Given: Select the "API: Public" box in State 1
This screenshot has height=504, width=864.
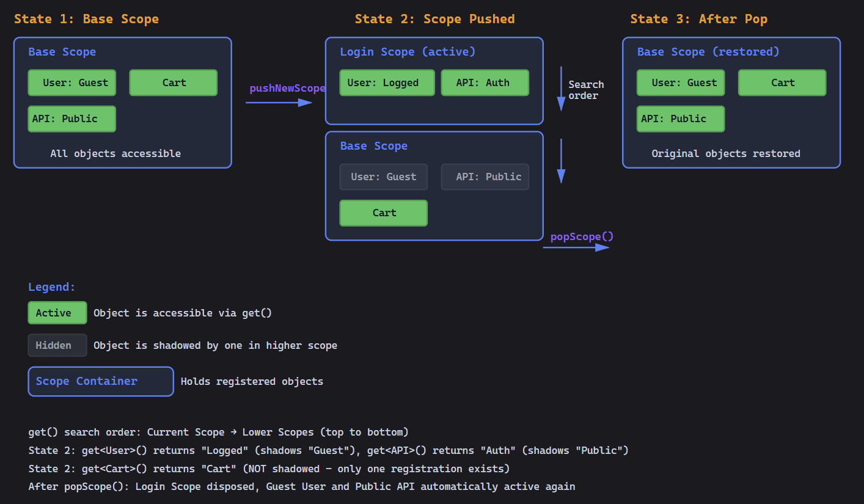Looking at the screenshot, I should [x=72, y=119].
